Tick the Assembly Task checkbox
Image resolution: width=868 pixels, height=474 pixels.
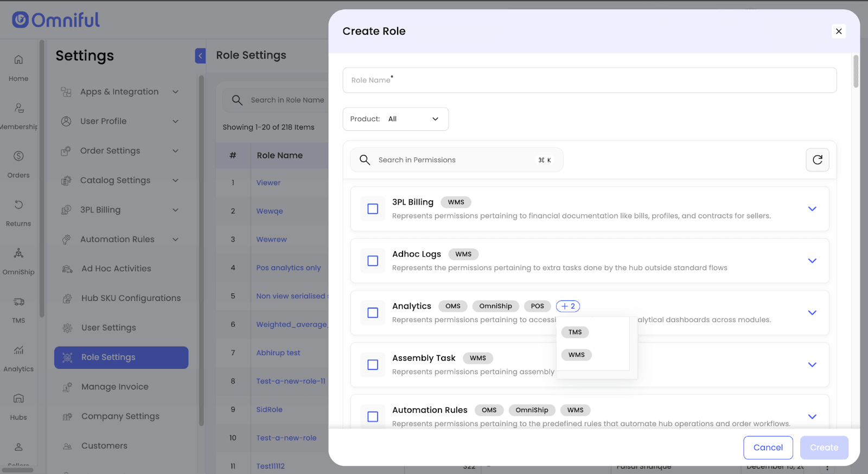[373, 365]
